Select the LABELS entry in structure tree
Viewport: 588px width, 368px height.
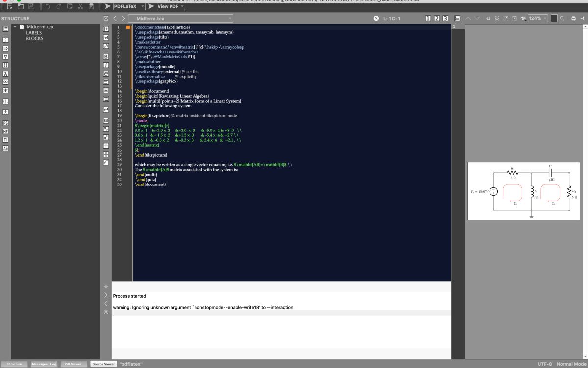34,33
